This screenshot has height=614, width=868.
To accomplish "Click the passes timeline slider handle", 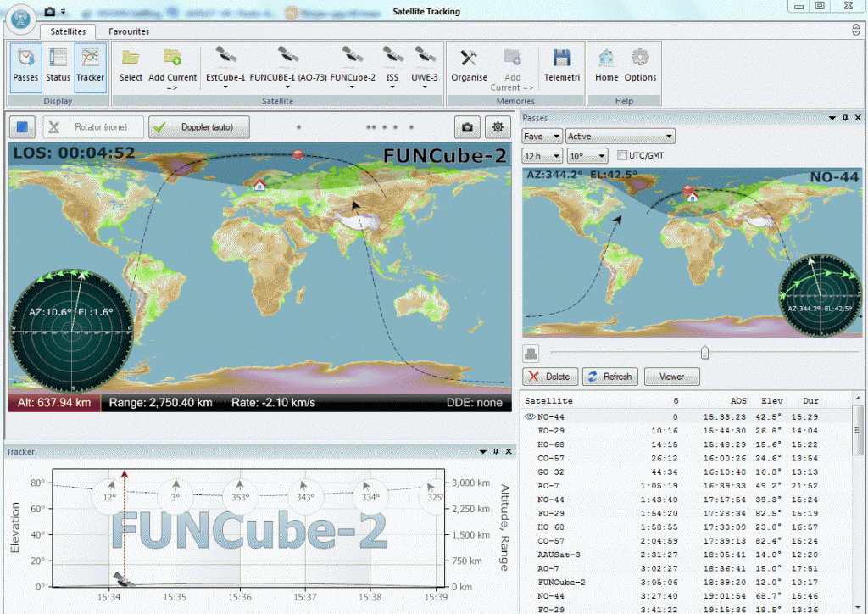I will pyautogui.click(x=704, y=352).
